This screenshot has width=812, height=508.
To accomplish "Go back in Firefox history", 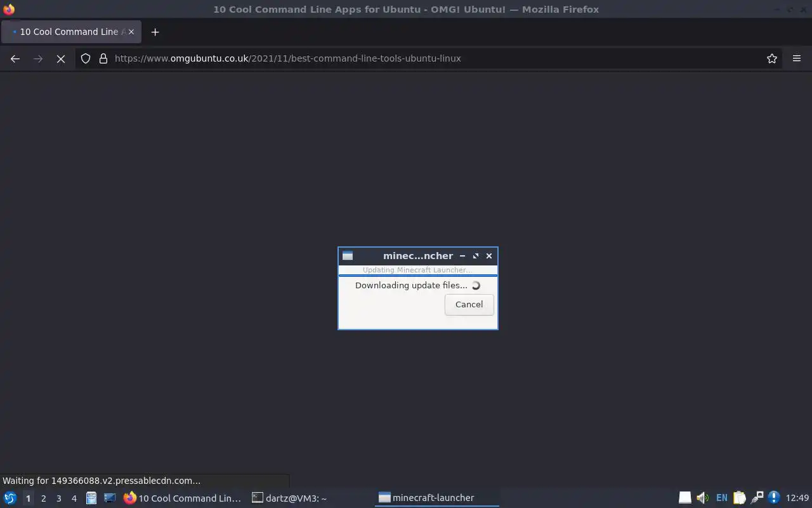I will click(x=15, y=58).
